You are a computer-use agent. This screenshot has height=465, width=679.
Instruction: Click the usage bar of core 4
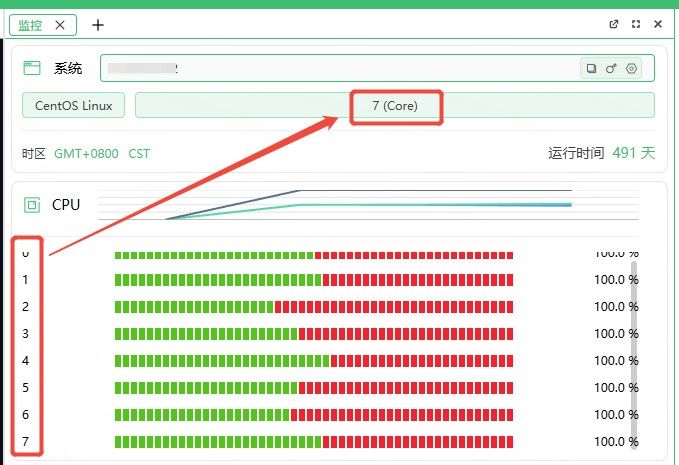pyautogui.click(x=314, y=361)
